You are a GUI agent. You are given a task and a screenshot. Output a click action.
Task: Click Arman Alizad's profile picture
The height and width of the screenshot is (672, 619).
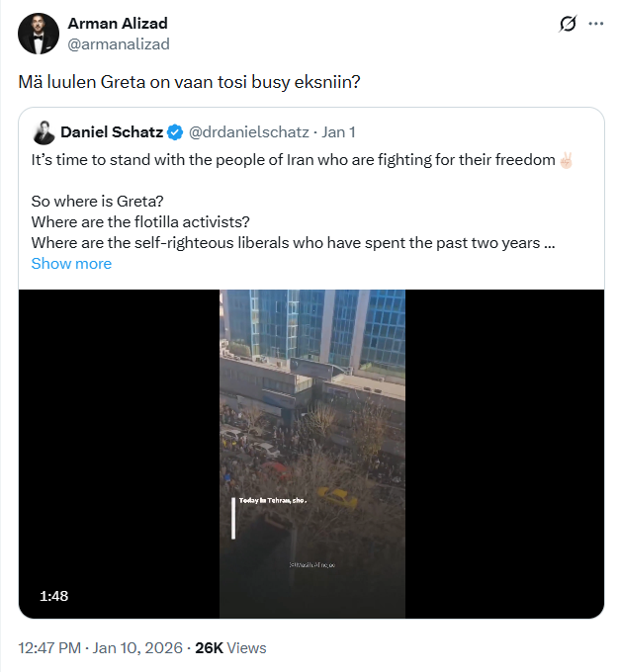[x=39, y=34]
